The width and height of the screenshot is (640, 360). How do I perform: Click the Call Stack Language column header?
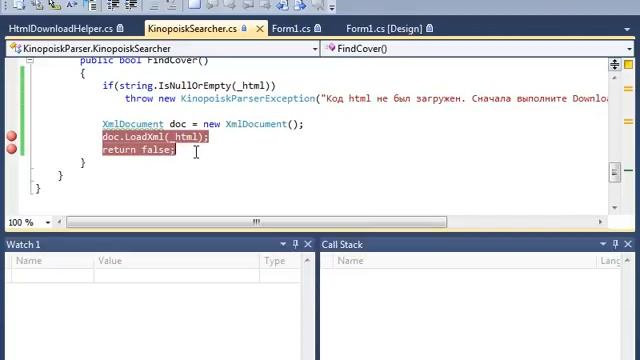click(609, 261)
